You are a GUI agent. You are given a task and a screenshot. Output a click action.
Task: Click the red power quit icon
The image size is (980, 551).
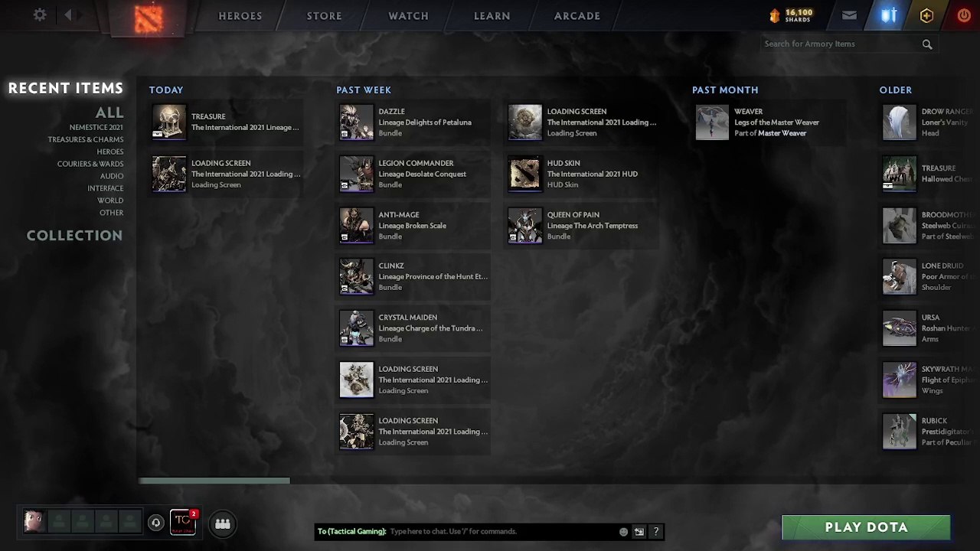[x=964, y=15]
